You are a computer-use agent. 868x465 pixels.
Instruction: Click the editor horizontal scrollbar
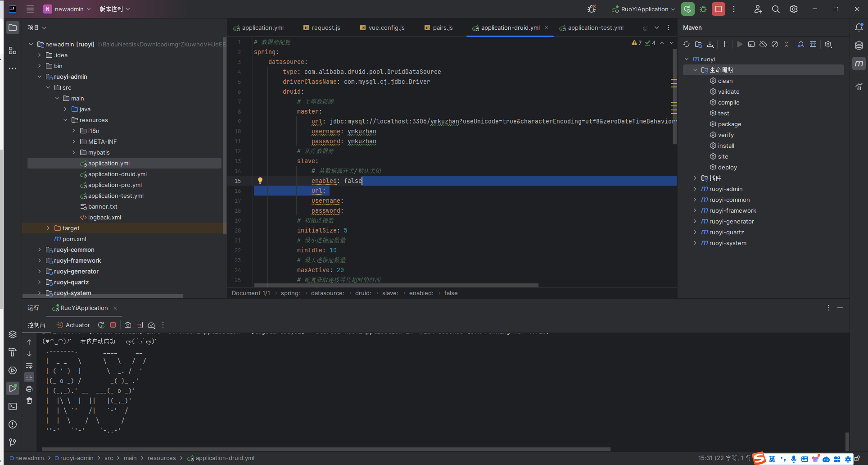[396, 285]
